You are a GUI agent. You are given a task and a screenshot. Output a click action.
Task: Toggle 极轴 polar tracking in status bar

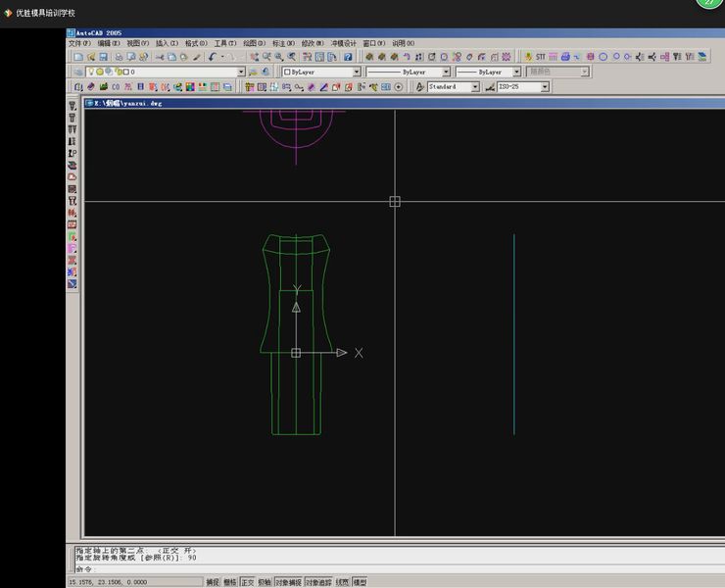tap(265, 582)
